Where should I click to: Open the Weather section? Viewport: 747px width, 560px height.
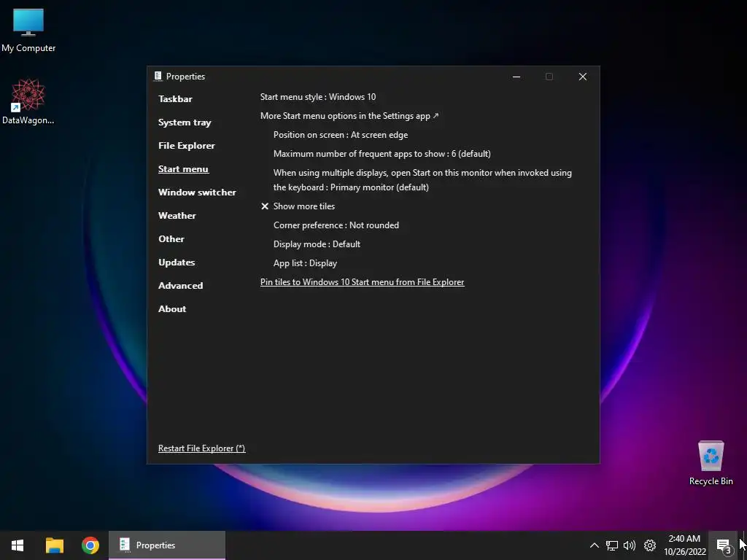pos(177,216)
